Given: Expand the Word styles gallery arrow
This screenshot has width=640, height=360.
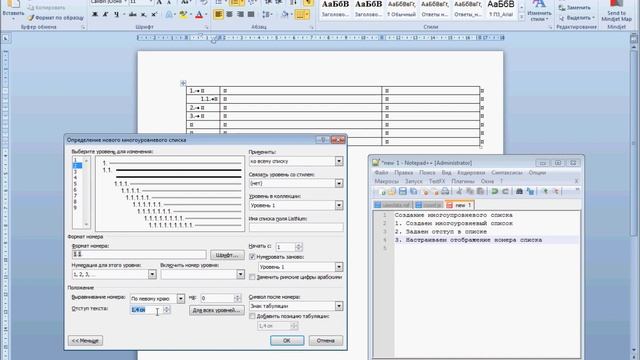Looking at the screenshot, I should [x=522, y=18].
